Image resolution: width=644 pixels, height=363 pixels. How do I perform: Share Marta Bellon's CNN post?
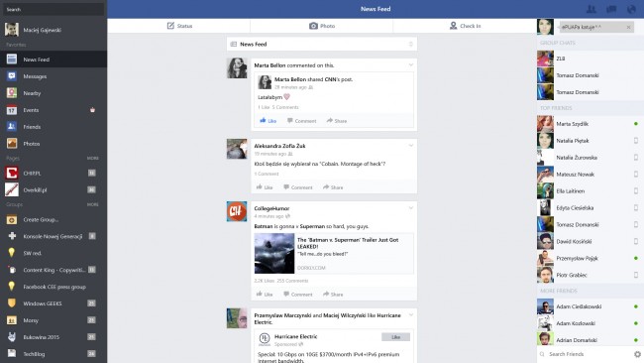pyautogui.click(x=337, y=120)
